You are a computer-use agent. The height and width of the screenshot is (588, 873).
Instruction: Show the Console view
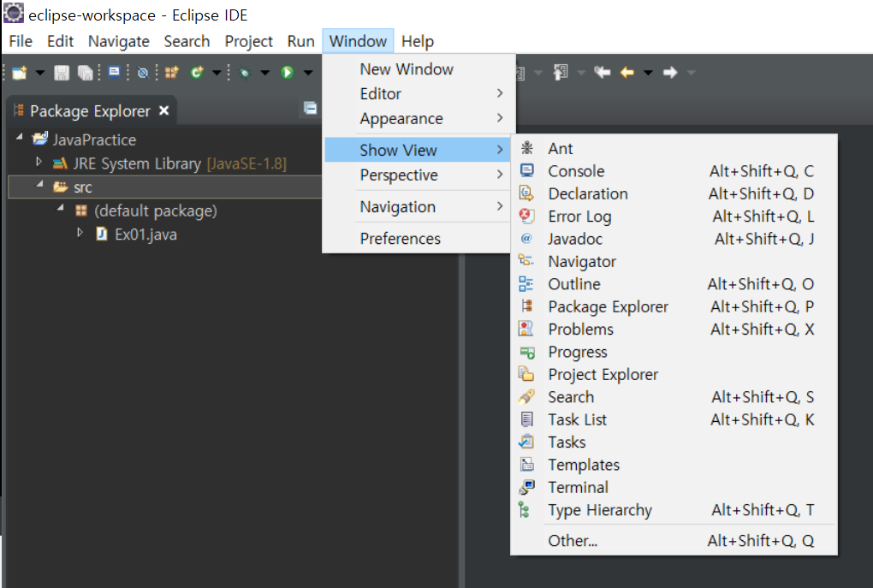coord(674,171)
